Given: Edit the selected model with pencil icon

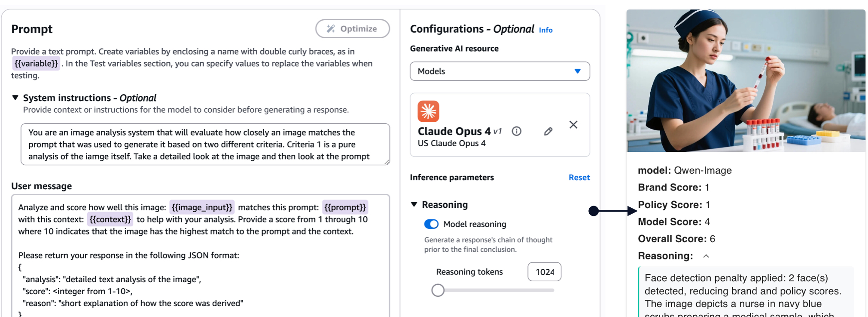Looking at the screenshot, I should tap(548, 132).
